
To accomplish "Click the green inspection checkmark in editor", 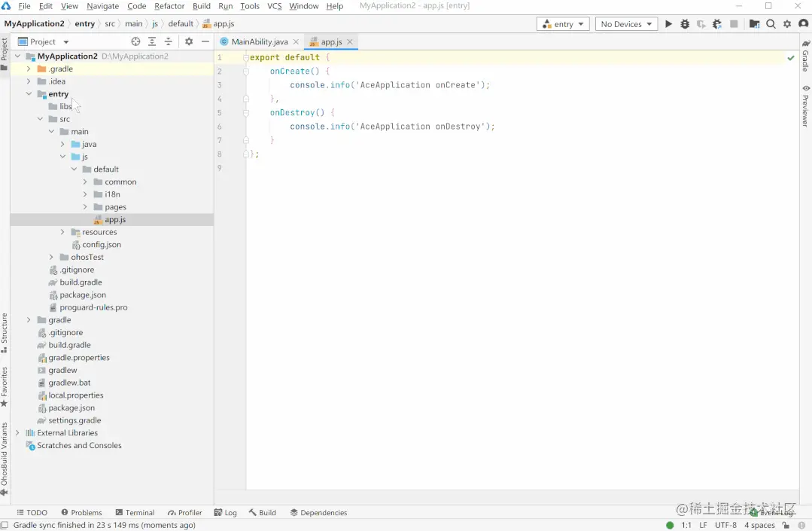I will (x=791, y=57).
